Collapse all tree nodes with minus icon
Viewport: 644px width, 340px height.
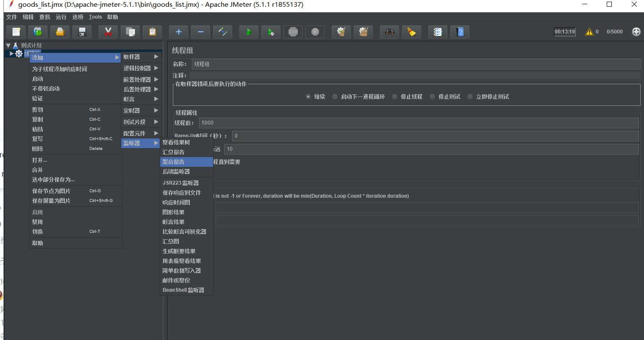pos(201,32)
